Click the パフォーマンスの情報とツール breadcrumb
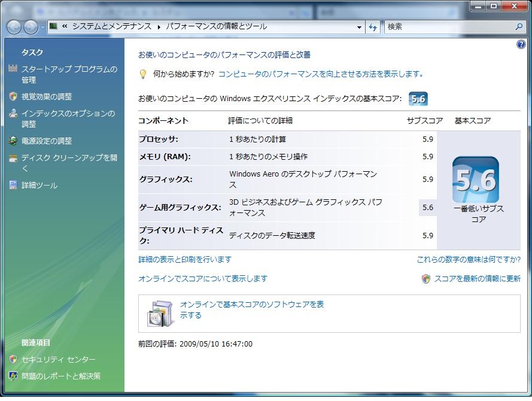The width and height of the screenshot is (532, 401). 216,26
